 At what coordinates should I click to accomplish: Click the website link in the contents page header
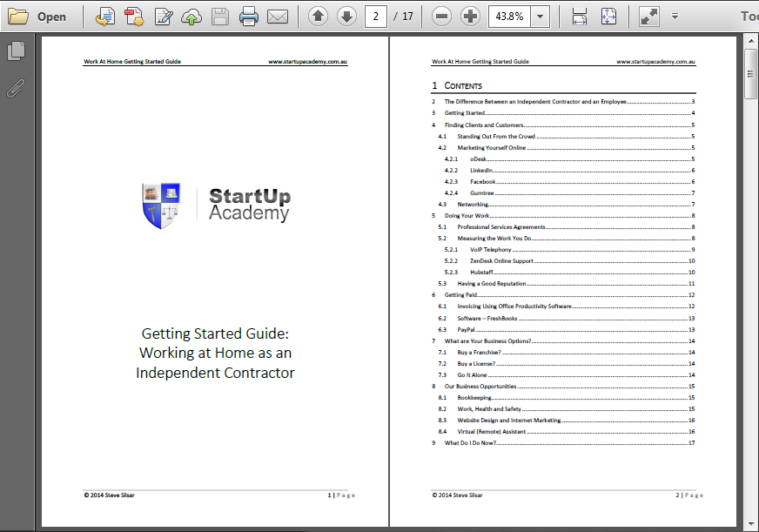(655, 62)
